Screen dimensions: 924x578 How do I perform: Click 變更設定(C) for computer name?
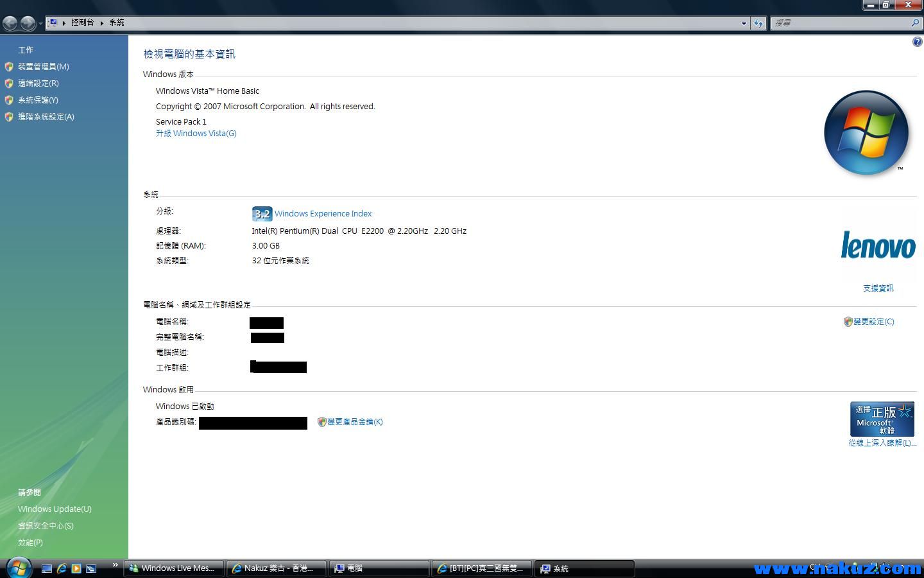pos(873,321)
